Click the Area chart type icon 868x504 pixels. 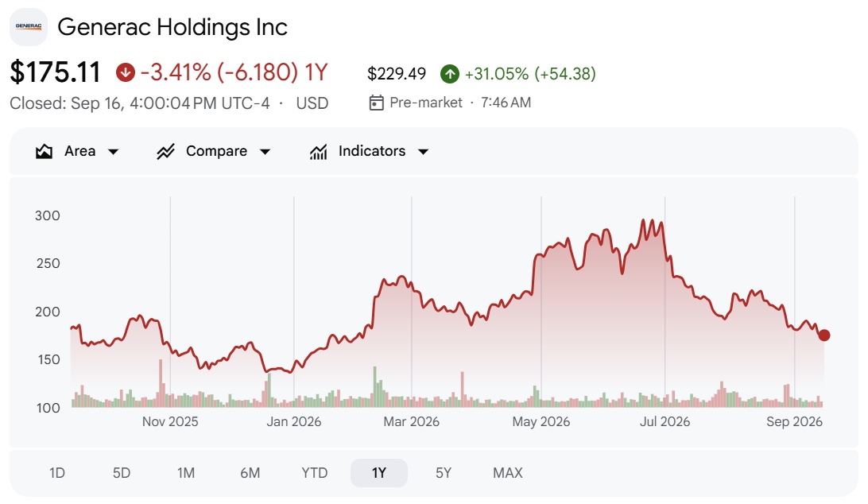tap(45, 151)
